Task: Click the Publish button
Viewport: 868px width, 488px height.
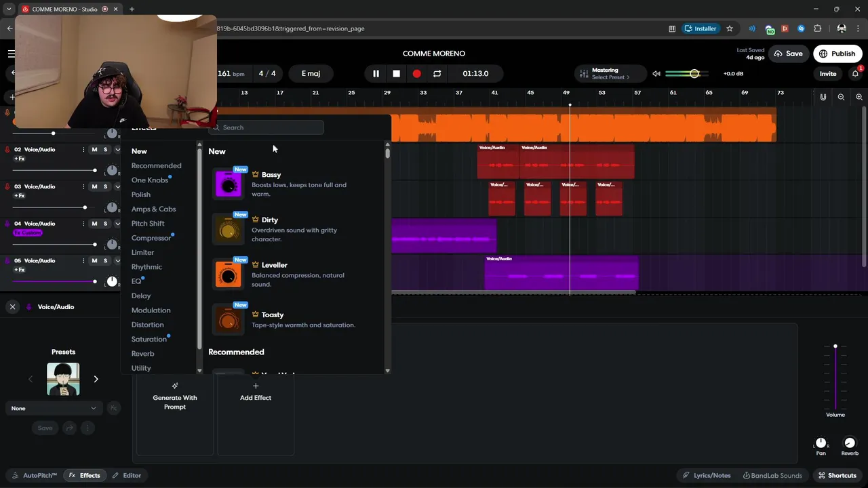Action: click(837, 54)
